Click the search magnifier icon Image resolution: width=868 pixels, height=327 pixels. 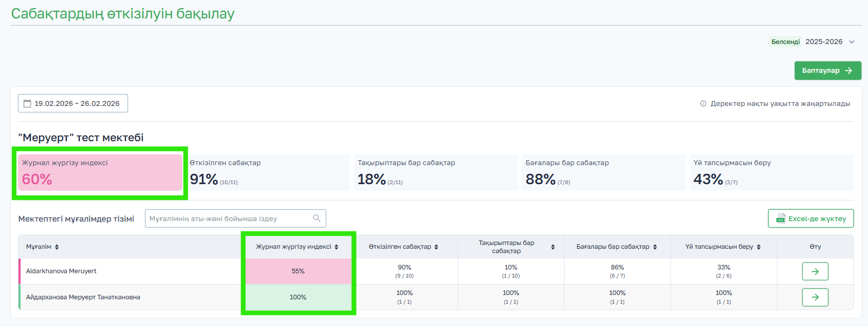(317, 218)
